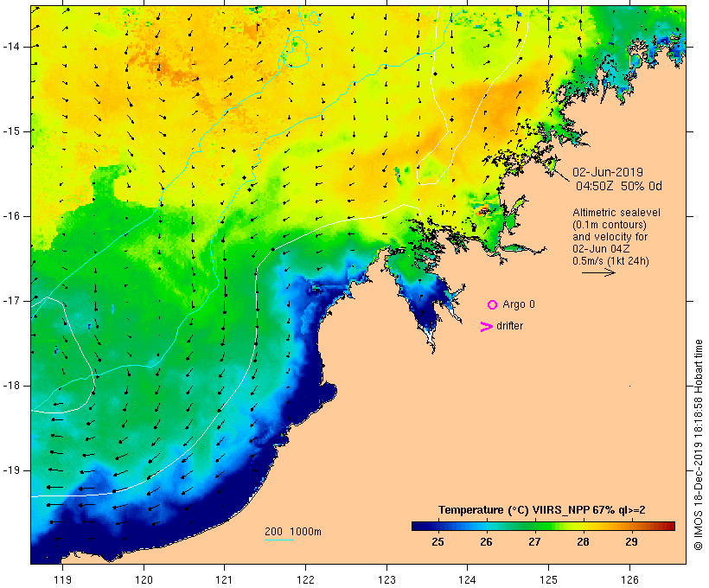The height and width of the screenshot is (588, 709).
Task: Click the 125 longitude axis label
Action: coord(548,579)
